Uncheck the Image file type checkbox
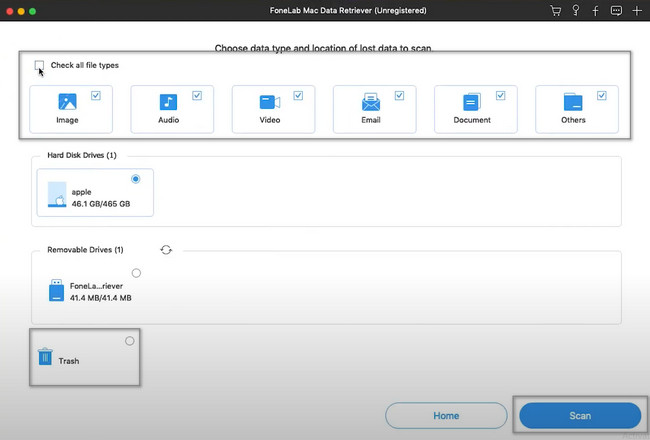The height and width of the screenshot is (440, 650). tap(96, 96)
